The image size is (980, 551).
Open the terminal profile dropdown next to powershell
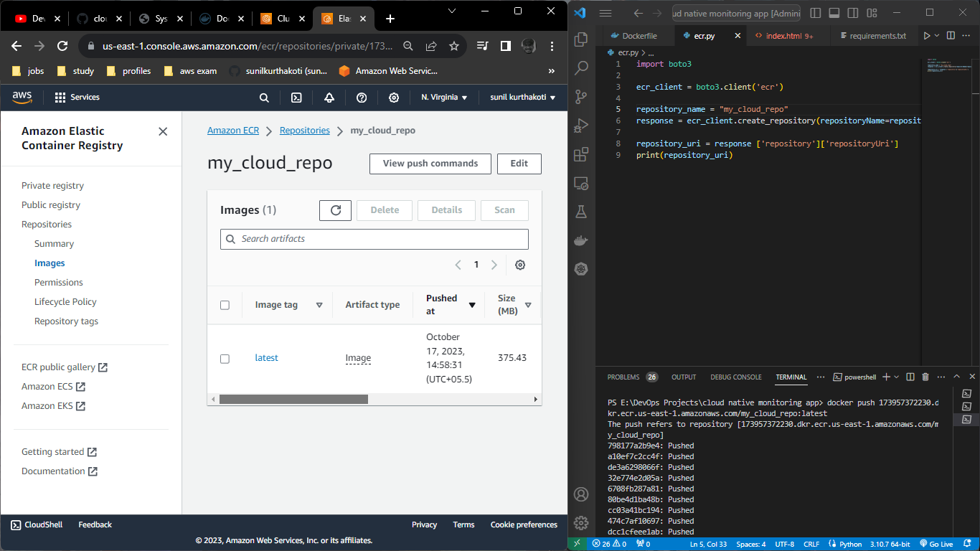click(x=895, y=377)
